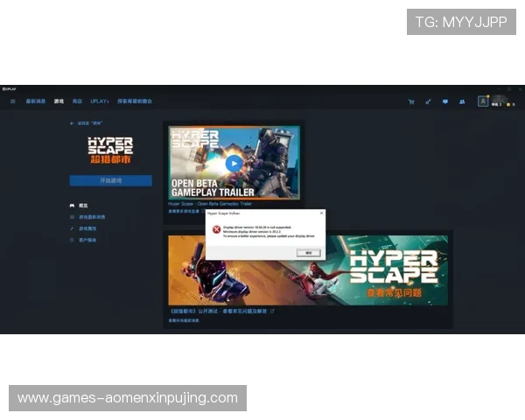Go back to games list link
Screen dimensions: 525x420
pos(88,123)
